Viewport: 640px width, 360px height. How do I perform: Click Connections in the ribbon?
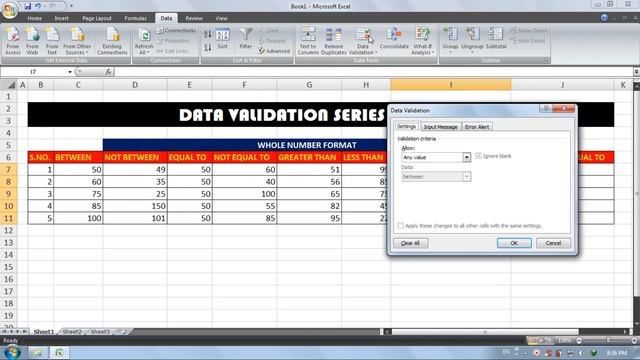click(x=176, y=31)
